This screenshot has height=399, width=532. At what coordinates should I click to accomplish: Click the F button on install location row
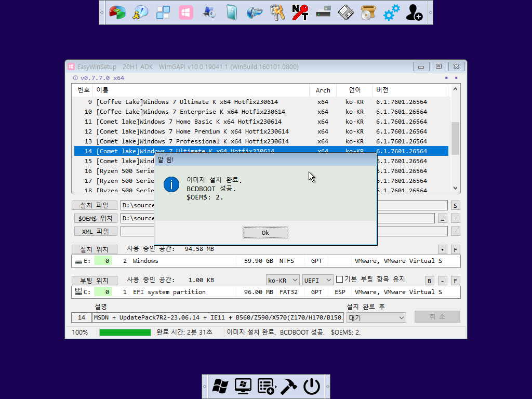pyautogui.click(x=455, y=250)
